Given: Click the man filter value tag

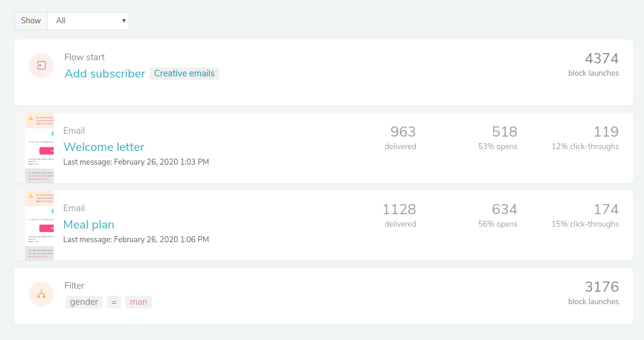Looking at the screenshot, I should point(138,302).
